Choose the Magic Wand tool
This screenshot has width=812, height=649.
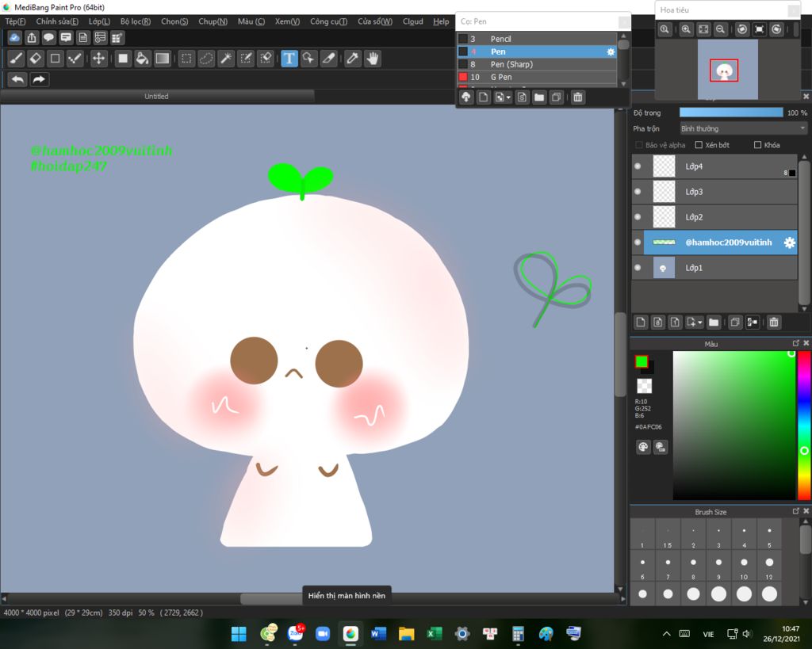coord(226,59)
